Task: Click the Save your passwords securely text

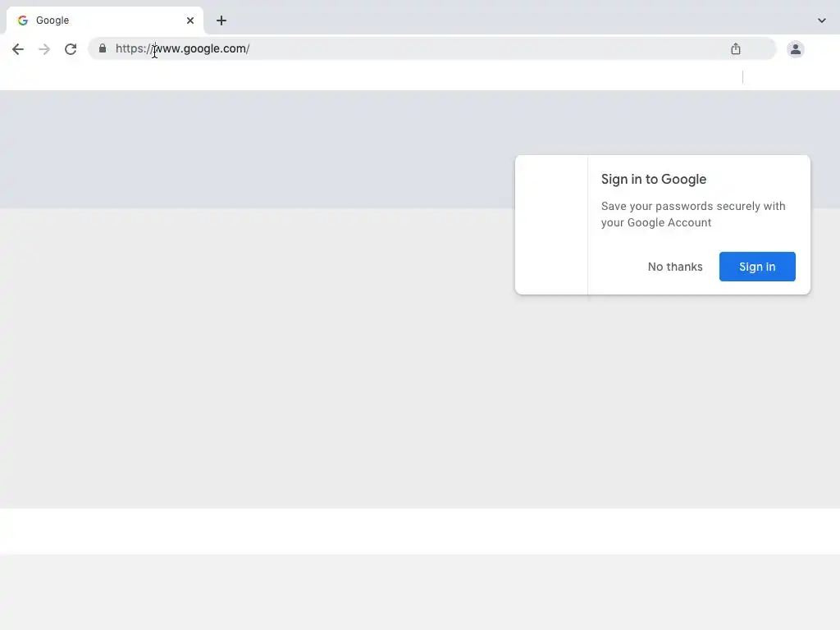Action: coord(693,214)
